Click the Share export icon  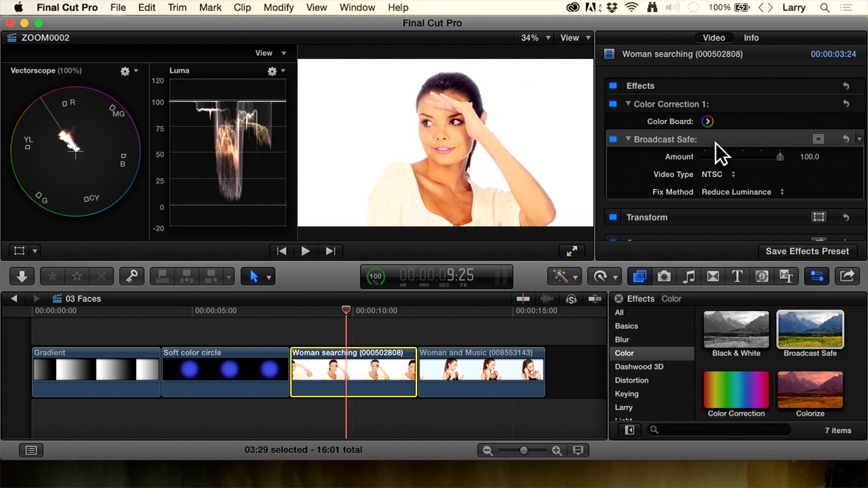(x=848, y=277)
